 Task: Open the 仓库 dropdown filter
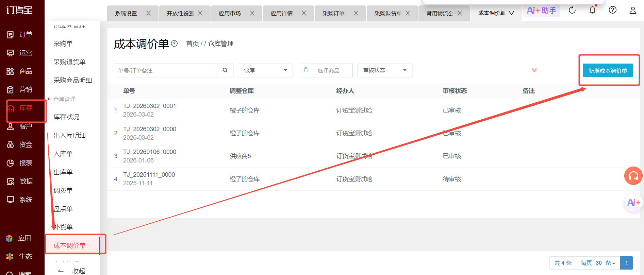[265, 70]
